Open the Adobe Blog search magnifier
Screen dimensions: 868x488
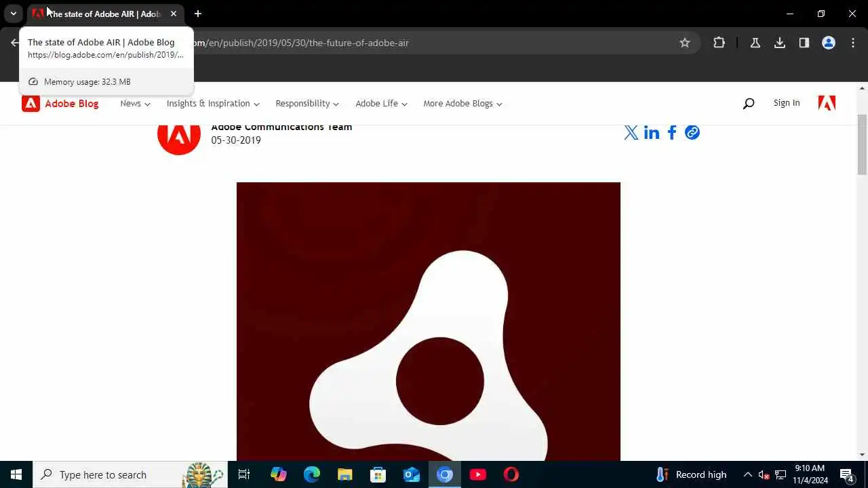point(749,104)
